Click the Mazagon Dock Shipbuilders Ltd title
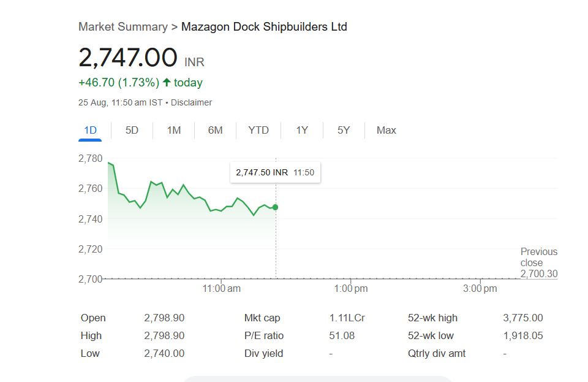 (264, 27)
